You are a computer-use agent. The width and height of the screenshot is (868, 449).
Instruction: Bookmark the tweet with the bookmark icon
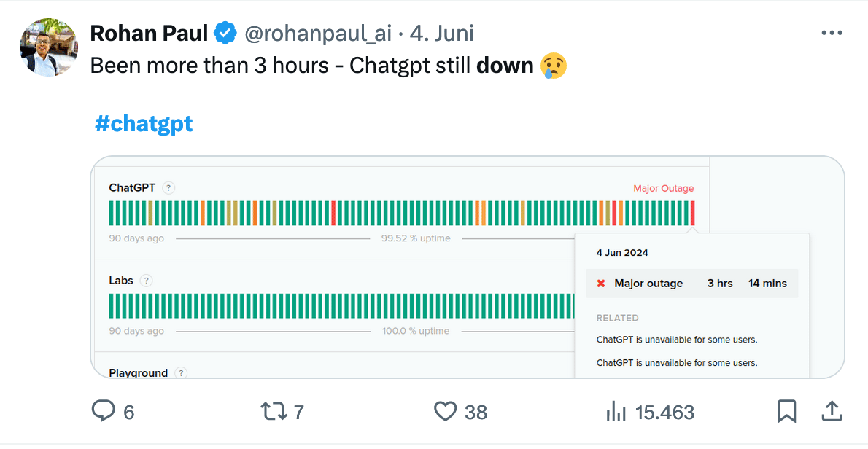click(x=787, y=412)
